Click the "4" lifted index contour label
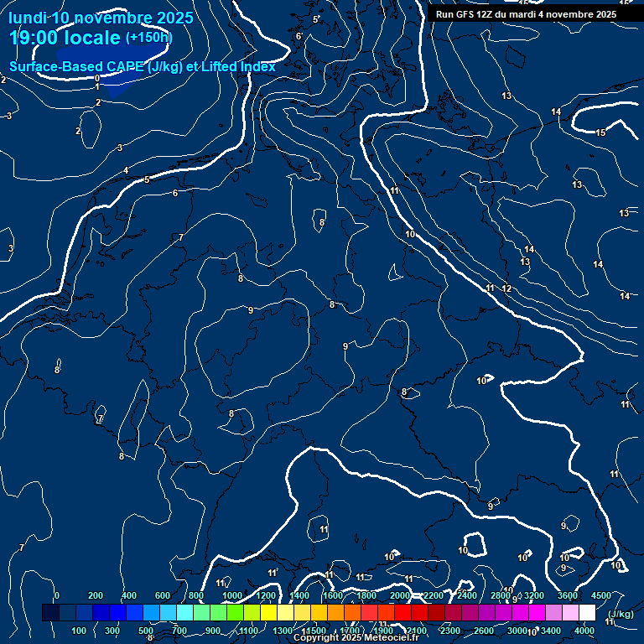Image resolution: width=644 pixels, height=644 pixels. coord(126,170)
